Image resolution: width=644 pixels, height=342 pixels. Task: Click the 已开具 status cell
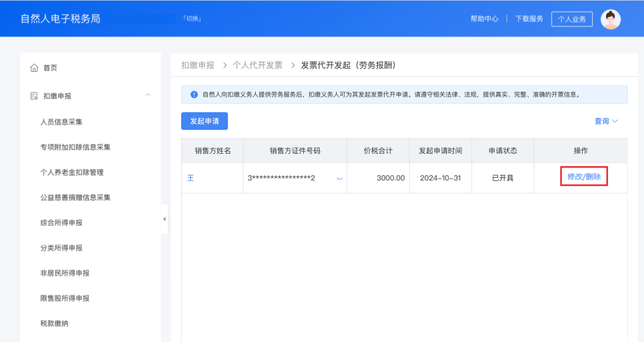pyautogui.click(x=503, y=178)
